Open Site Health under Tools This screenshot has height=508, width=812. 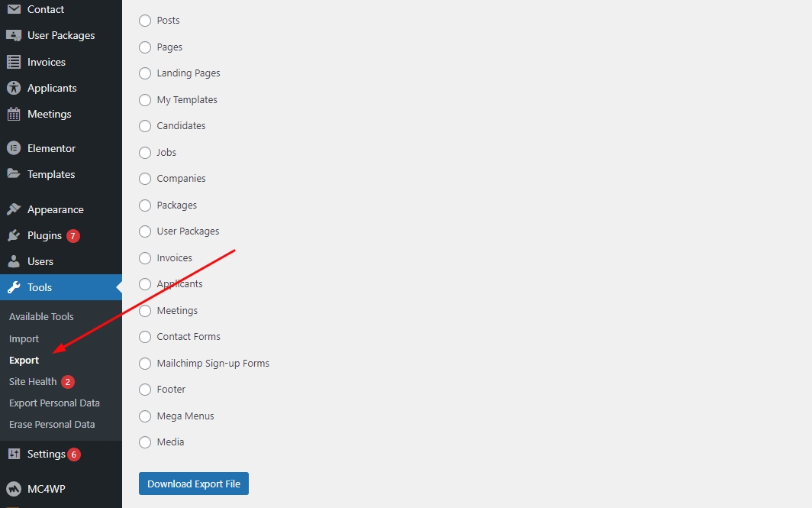point(33,381)
